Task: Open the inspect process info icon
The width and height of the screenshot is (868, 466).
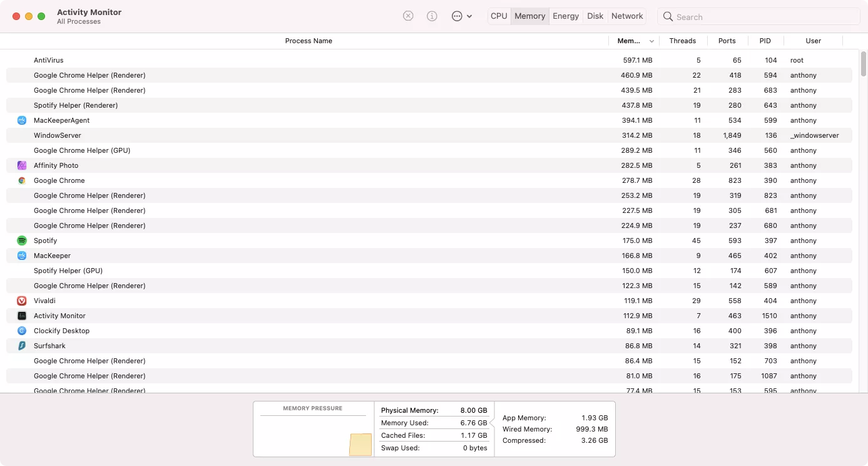Action: pyautogui.click(x=432, y=16)
